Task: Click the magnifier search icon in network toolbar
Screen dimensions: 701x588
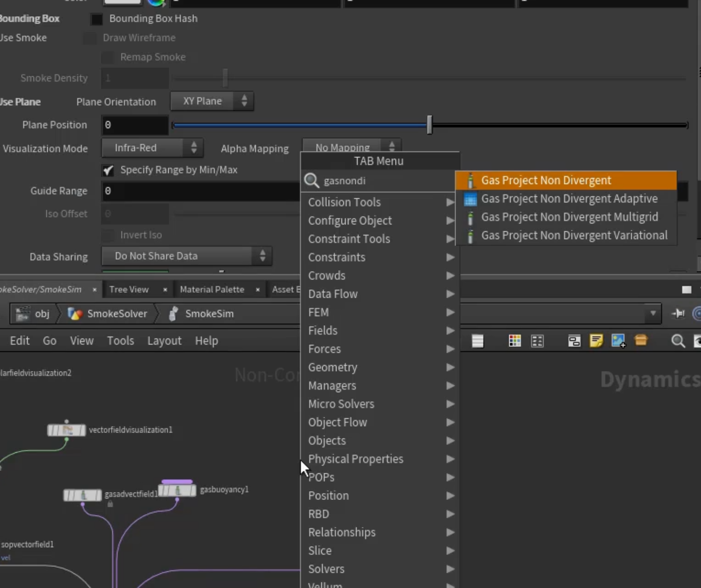Action: [x=678, y=340]
